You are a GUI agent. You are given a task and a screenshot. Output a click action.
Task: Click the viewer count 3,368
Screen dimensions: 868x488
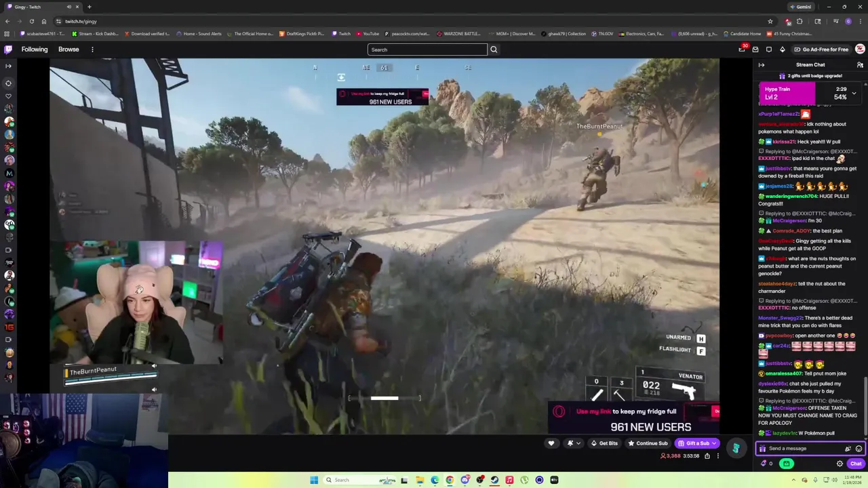tap(670, 456)
